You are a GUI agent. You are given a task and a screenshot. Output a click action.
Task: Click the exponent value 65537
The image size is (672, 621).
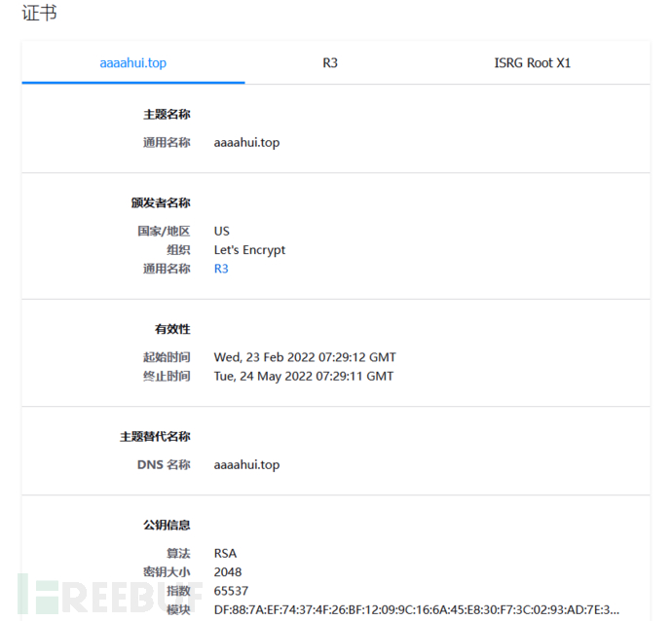[231, 591]
